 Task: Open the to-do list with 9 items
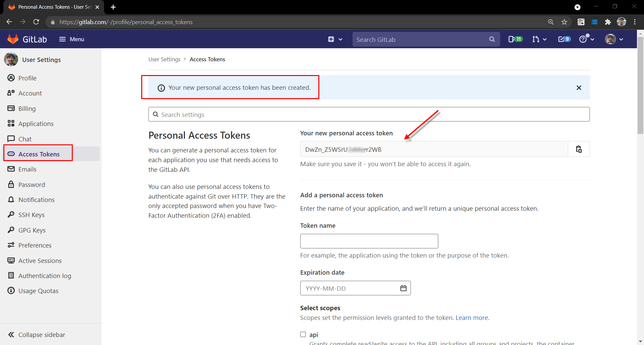[x=564, y=39]
